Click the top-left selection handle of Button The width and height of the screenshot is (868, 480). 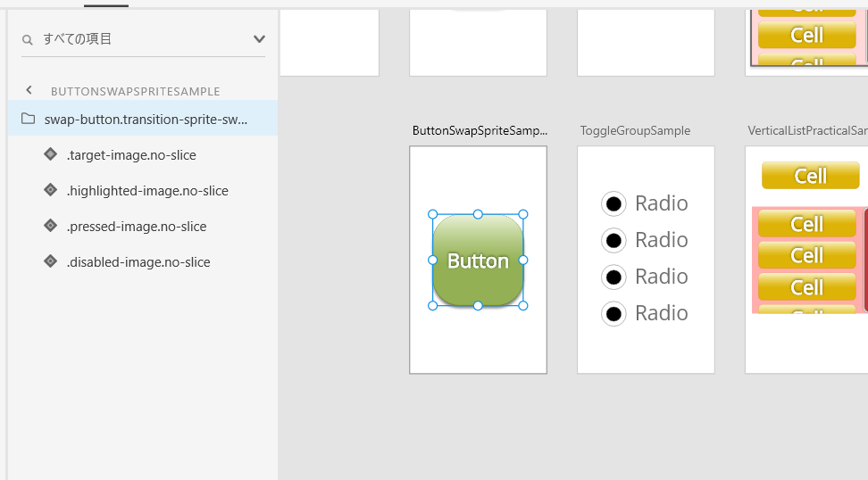(433, 214)
